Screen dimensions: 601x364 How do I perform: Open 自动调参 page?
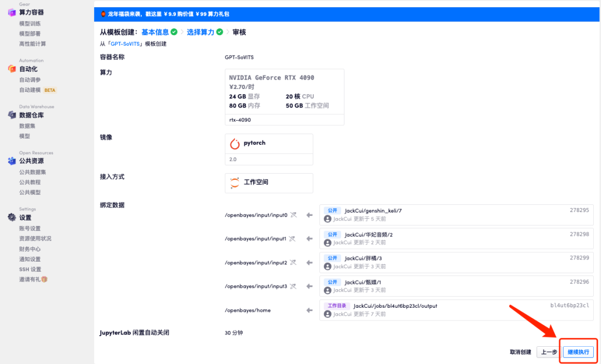[x=30, y=80]
